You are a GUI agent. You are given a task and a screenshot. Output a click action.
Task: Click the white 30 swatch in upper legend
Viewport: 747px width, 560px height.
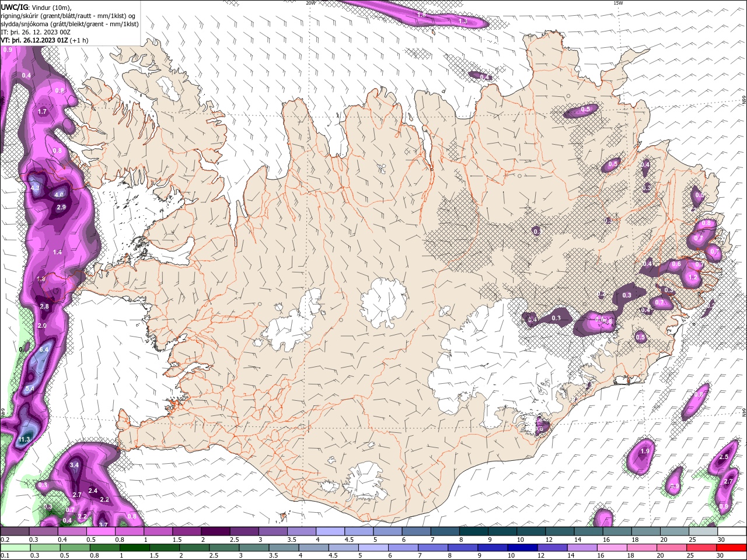pos(732,531)
